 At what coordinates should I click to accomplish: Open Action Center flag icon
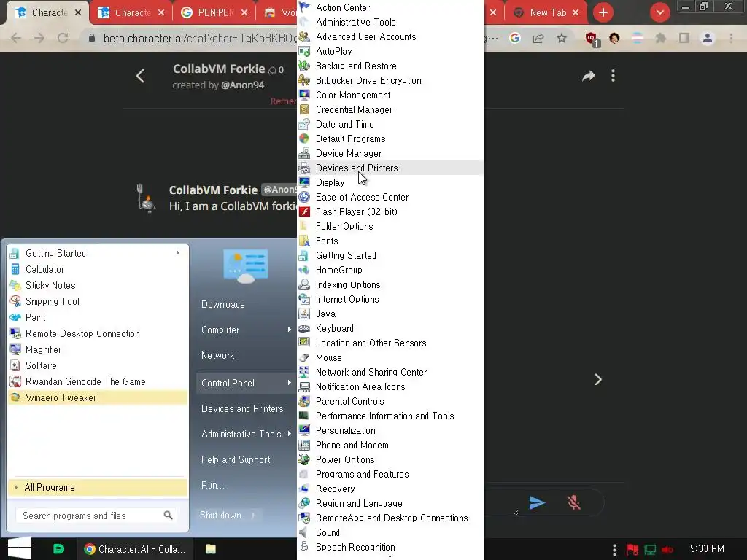pyautogui.click(x=304, y=7)
